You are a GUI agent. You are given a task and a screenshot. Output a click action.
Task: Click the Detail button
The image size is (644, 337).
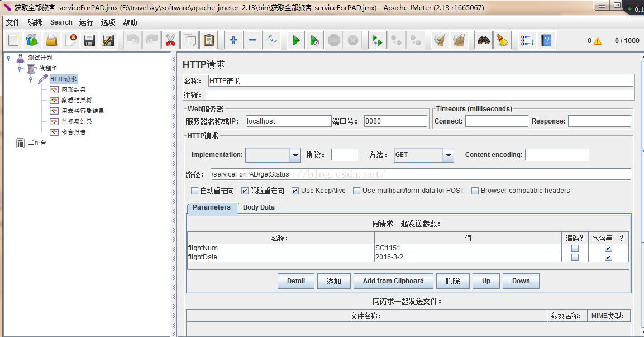coord(295,281)
